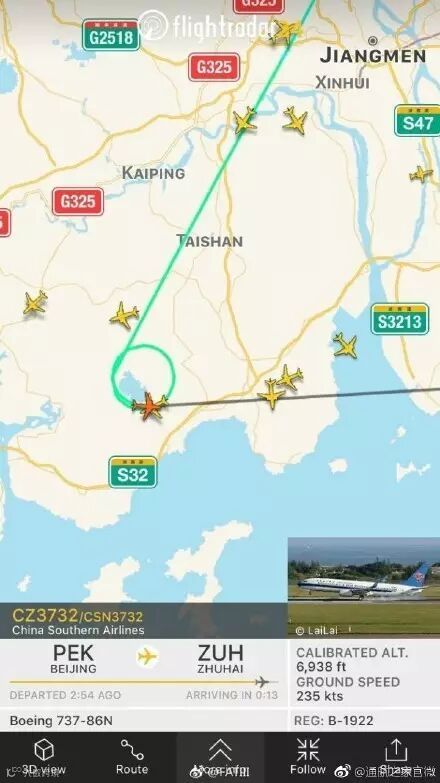Select yellow aircraft near Jiangmen at top
440x783 pixels.
click(x=287, y=30)
